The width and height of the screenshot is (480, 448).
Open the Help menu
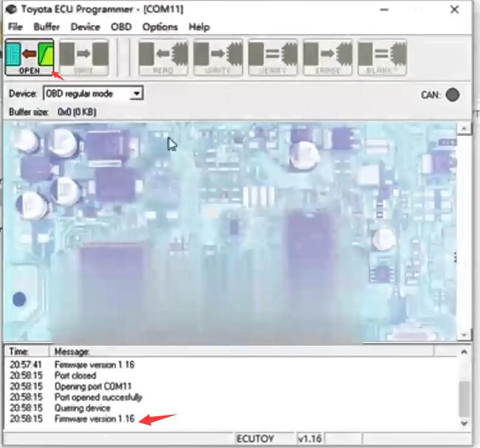click(x=199, y=27)
